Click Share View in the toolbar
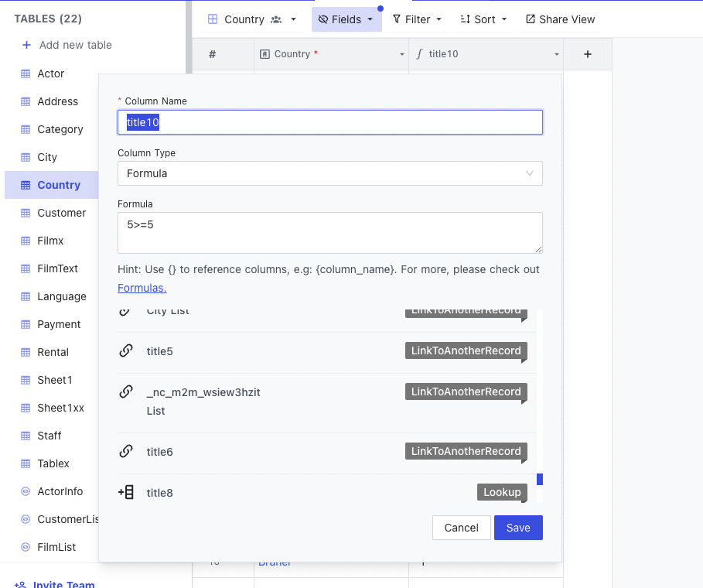Viewport: 703px width, 588px height. pos(559,19)
